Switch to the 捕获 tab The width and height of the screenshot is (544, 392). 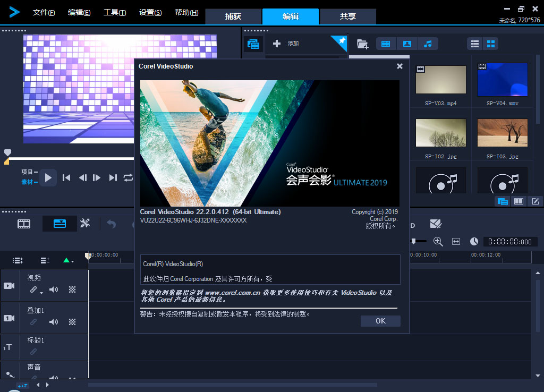[233, 16]
